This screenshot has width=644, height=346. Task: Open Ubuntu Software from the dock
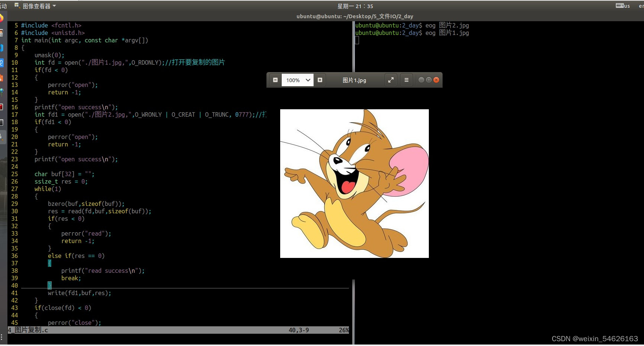[x=1, y=78]
